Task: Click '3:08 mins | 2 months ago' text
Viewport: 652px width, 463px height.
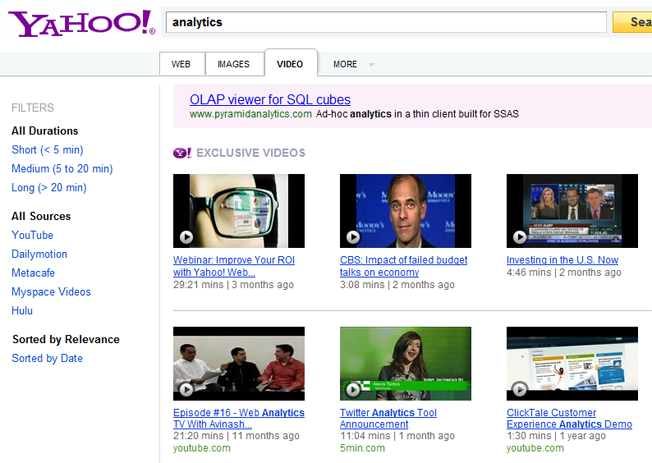Action: 397,285
